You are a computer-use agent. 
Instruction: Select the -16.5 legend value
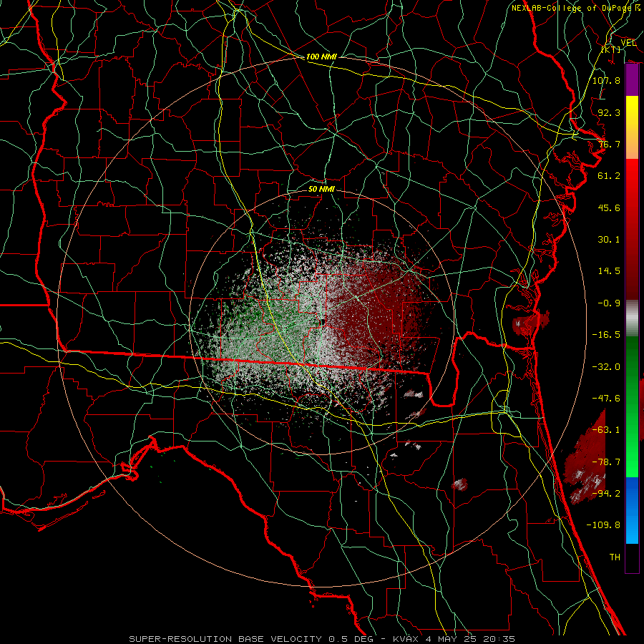click(606, 335)
